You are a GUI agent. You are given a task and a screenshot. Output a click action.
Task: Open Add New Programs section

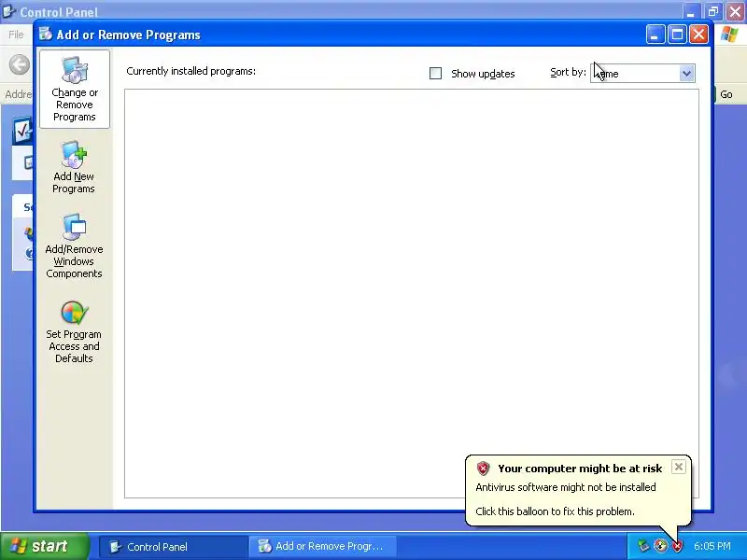pos(74,167)
